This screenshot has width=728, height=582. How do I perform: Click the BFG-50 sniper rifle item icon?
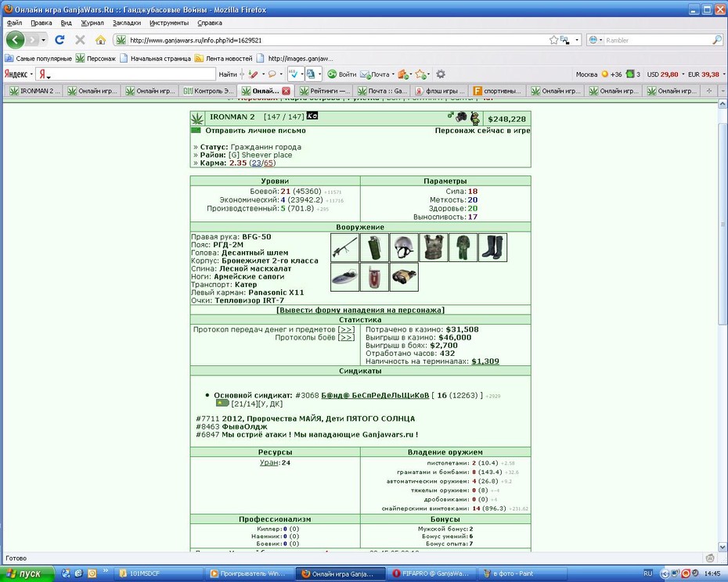click(345, 247)
